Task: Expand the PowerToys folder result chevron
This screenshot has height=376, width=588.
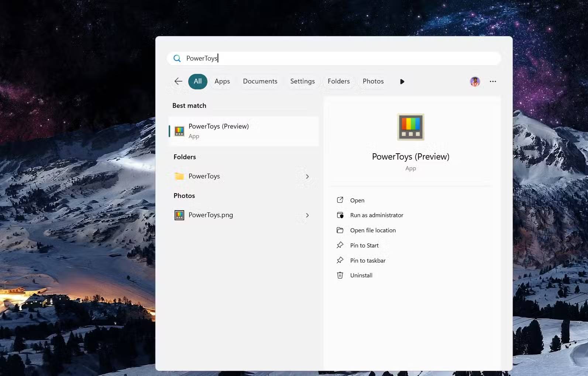Action: 307,177
